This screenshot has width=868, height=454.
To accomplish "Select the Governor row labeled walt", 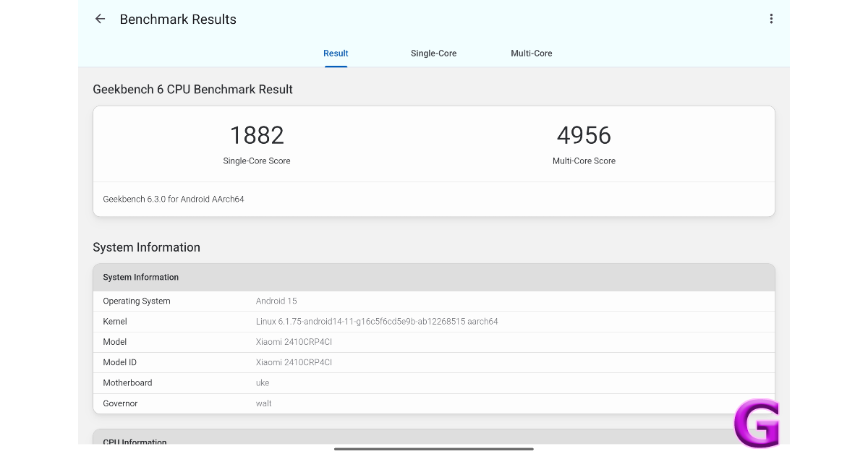I will (x=289, y=403).
